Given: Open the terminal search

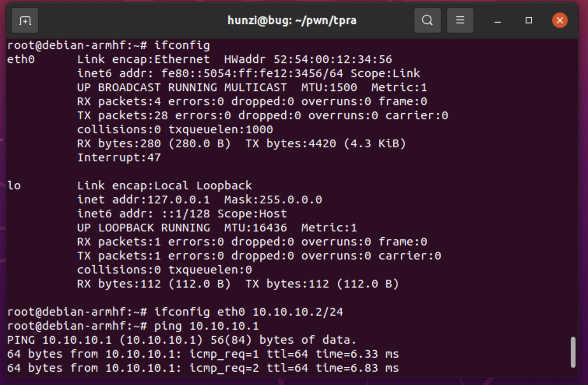Looking at the screenshot, I should pyautogui.click(x=427, y=20).
